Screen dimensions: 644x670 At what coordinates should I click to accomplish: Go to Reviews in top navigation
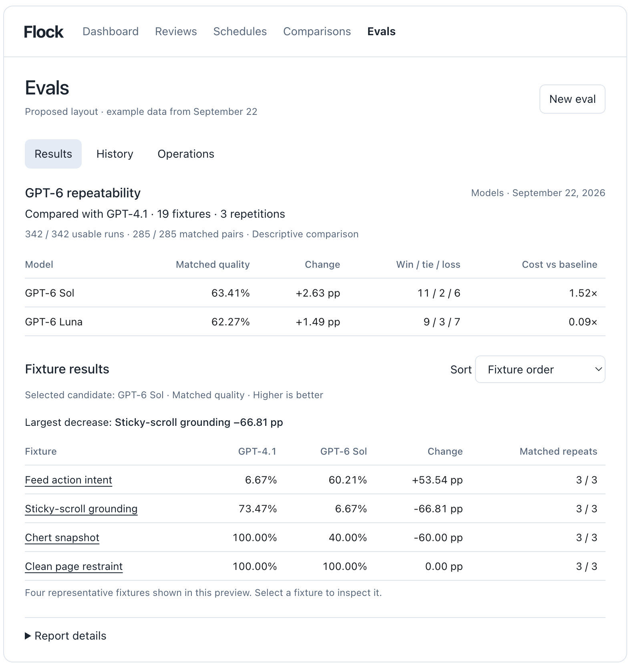[x=176, y=32]
